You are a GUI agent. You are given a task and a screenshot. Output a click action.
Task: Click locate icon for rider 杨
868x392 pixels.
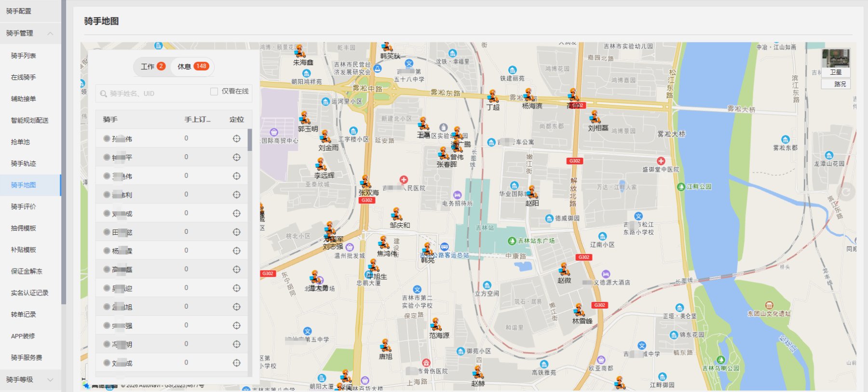pyautogui.click(x=236, y=251)
